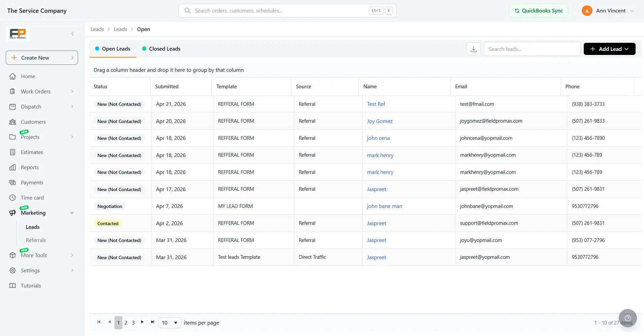
Task: Click the (938) 383-3733 phone cell
Action: [x=588, y=104]
